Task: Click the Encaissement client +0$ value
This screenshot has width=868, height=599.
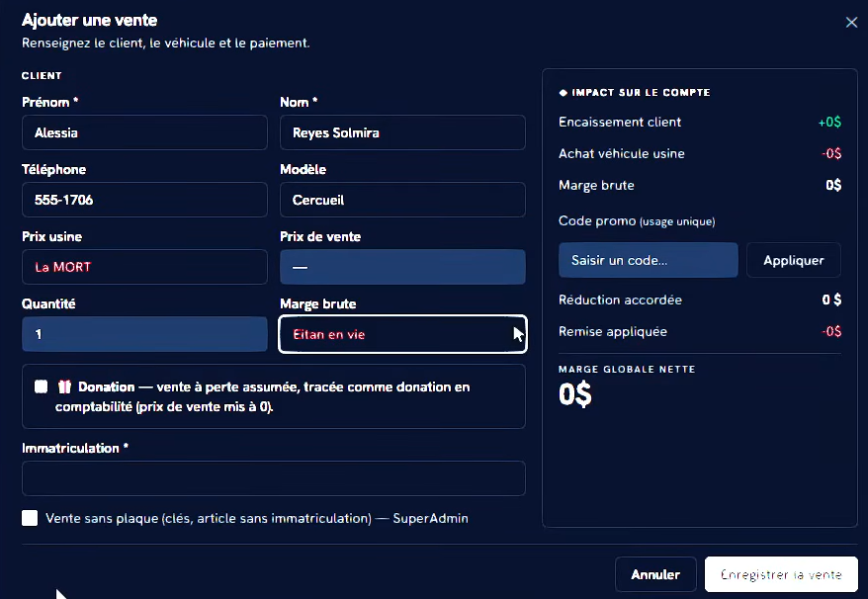Action: click(x=829, y=122)
